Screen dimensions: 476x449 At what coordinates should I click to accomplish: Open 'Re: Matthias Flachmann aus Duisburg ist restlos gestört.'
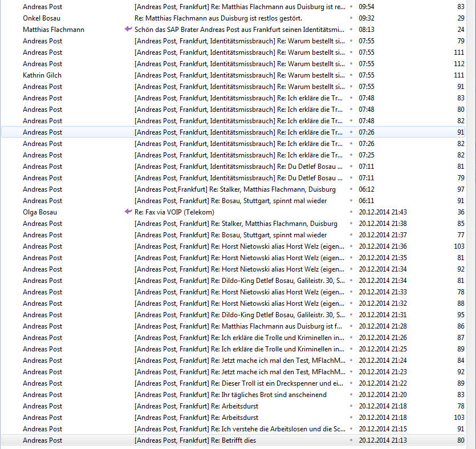(218, 18)
